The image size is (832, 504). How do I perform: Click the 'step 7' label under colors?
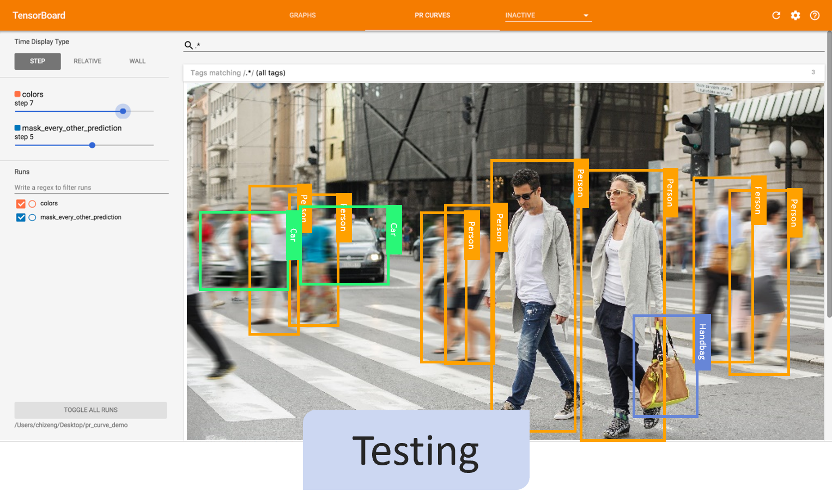coord(24,103)
